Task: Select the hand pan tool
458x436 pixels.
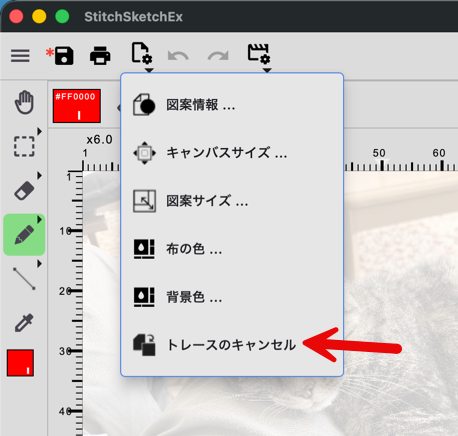Action: 24,102
